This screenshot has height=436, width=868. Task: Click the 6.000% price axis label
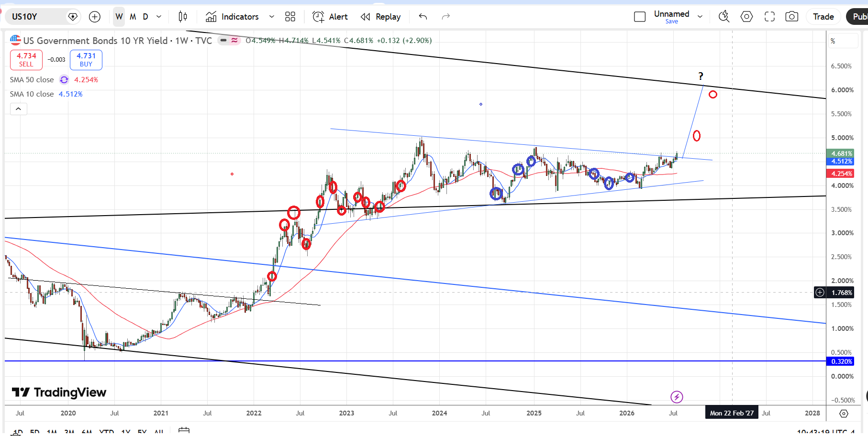coord(842,90)
